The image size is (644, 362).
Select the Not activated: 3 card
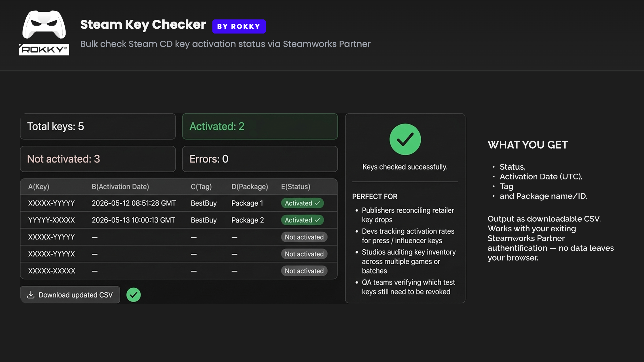pyautogui.click(x=98, y=159)
